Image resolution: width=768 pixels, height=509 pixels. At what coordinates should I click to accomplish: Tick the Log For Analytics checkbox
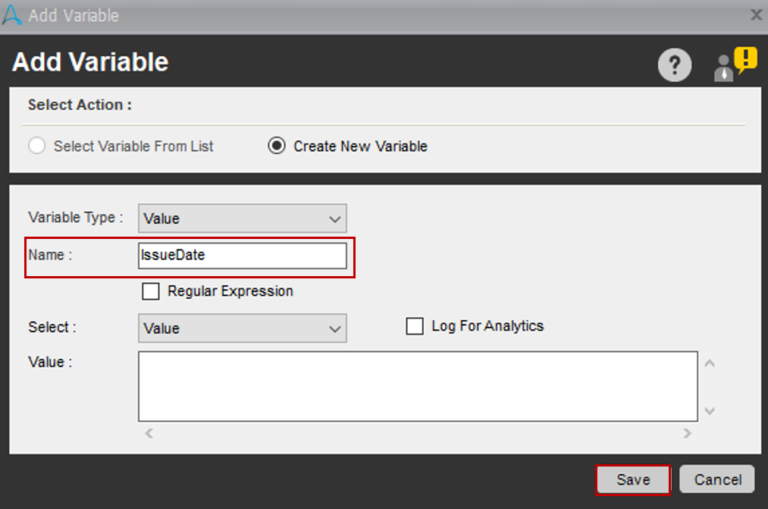tap(414, 326)
